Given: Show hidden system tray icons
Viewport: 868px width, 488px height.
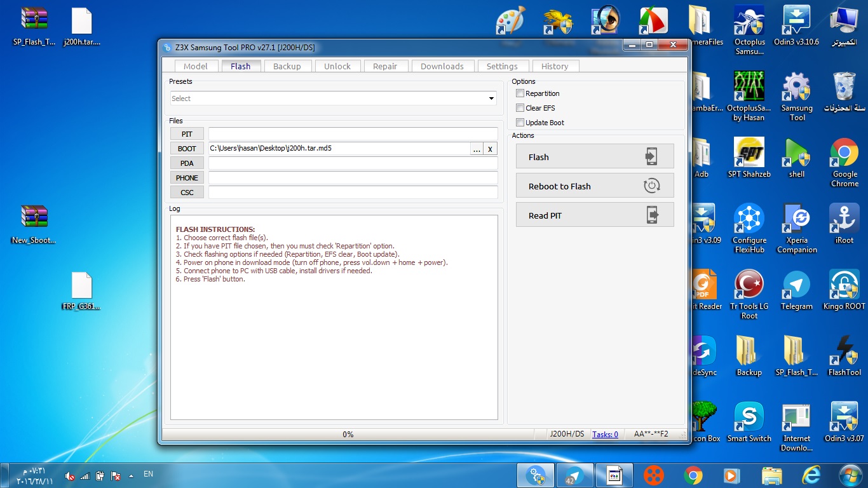Looking at the screenshot, I should (x=132, y=475).
